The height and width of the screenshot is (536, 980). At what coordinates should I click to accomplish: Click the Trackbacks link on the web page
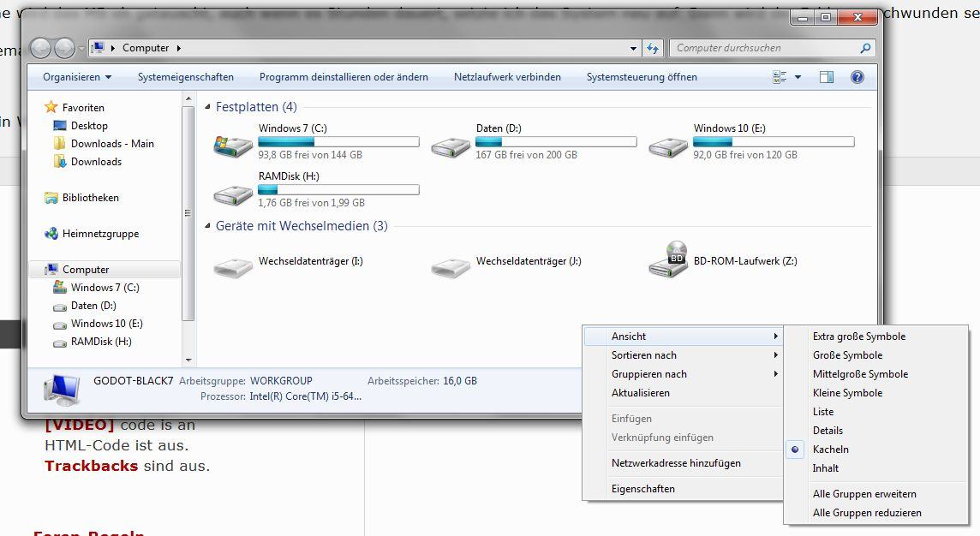tap(92, 466)
